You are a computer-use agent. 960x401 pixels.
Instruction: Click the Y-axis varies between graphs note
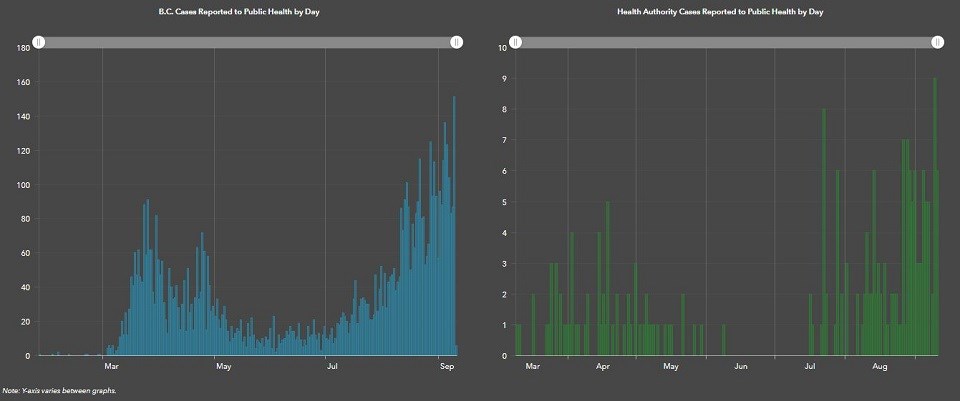click(x=59, y=391)
